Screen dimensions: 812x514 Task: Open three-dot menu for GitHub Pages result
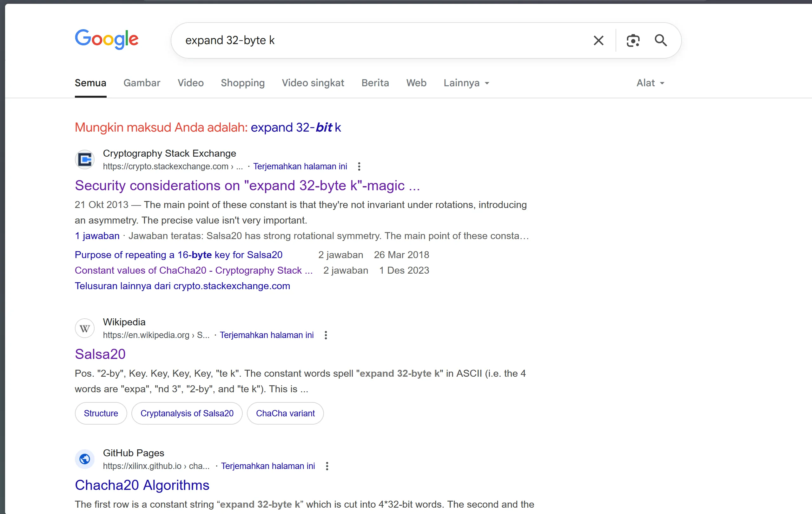327,466
